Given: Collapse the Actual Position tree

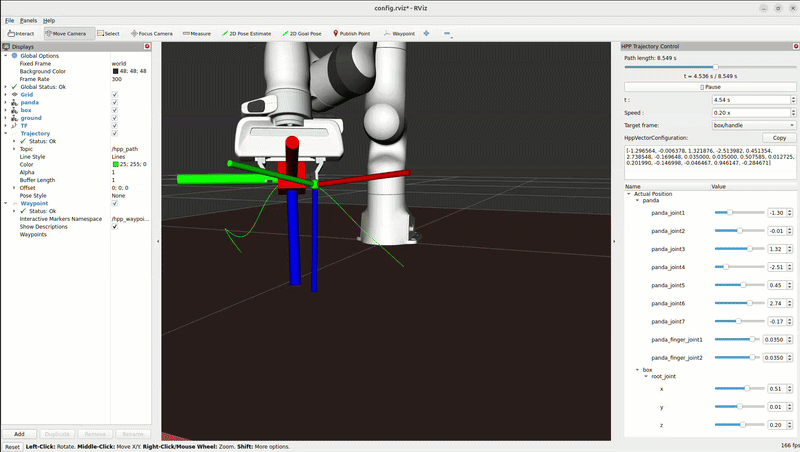Looking at the screenshot, I should tap(629, 194).
